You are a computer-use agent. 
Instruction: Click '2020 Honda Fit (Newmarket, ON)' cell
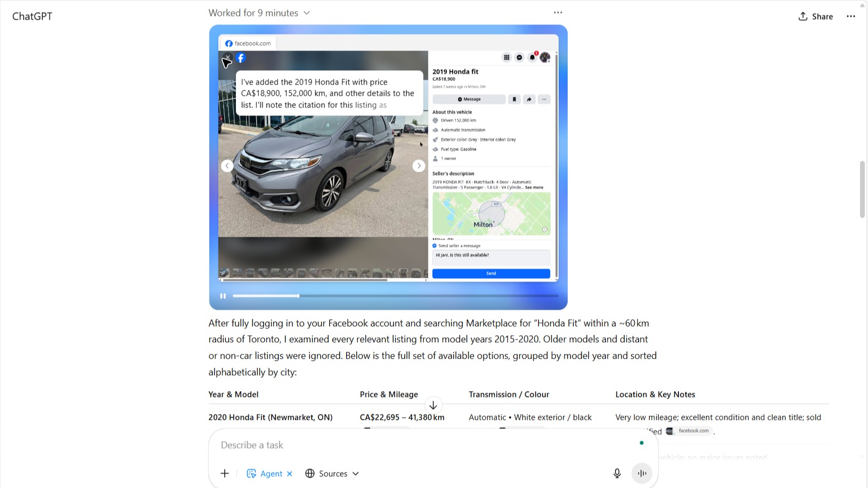(271, 417)
